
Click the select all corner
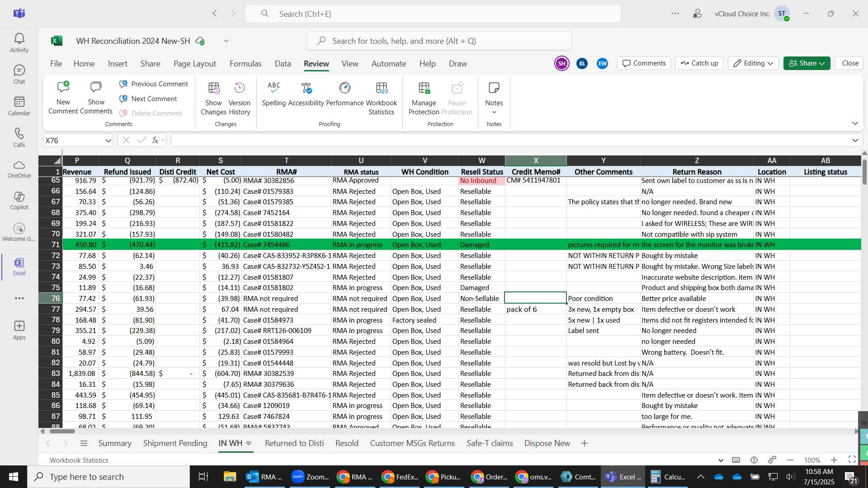click(50, 160)
